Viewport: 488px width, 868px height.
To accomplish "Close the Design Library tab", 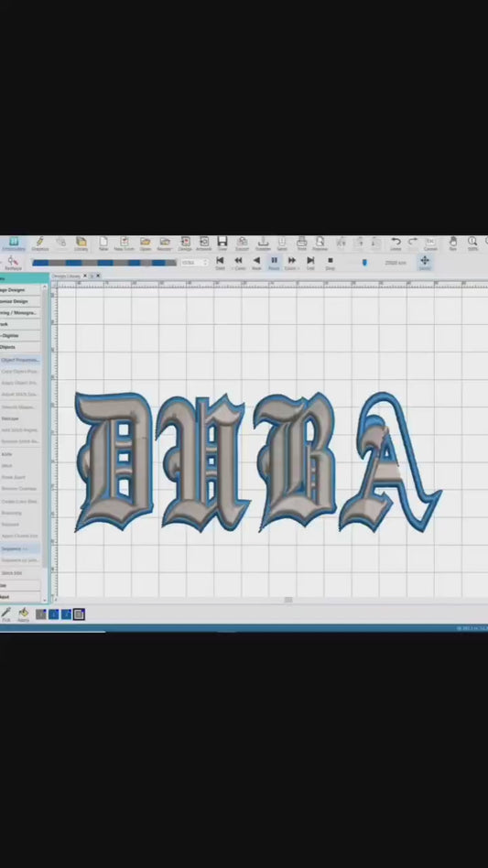I will tap(84, 276).
